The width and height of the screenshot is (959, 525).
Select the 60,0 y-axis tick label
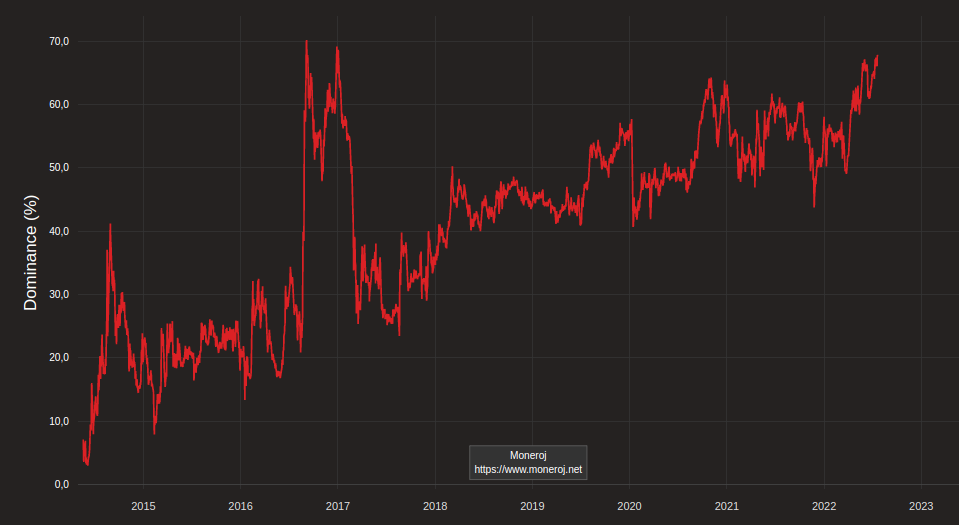point(59,105)
